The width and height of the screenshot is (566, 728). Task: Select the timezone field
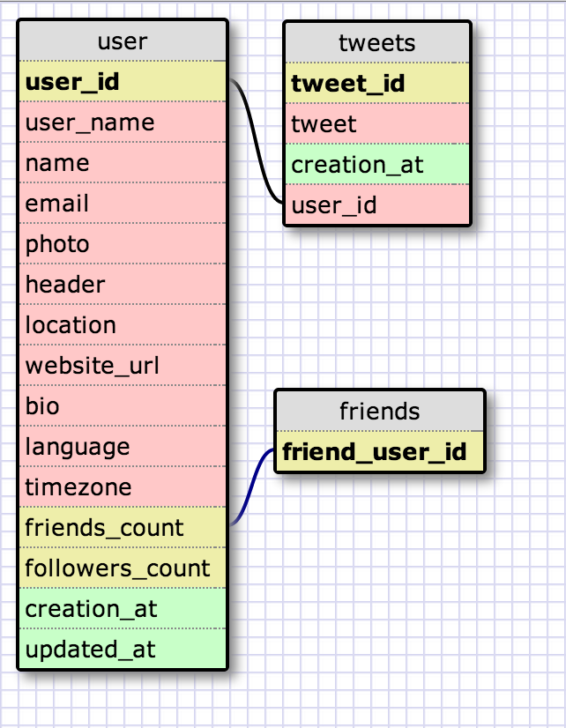[x=123, y=487]
